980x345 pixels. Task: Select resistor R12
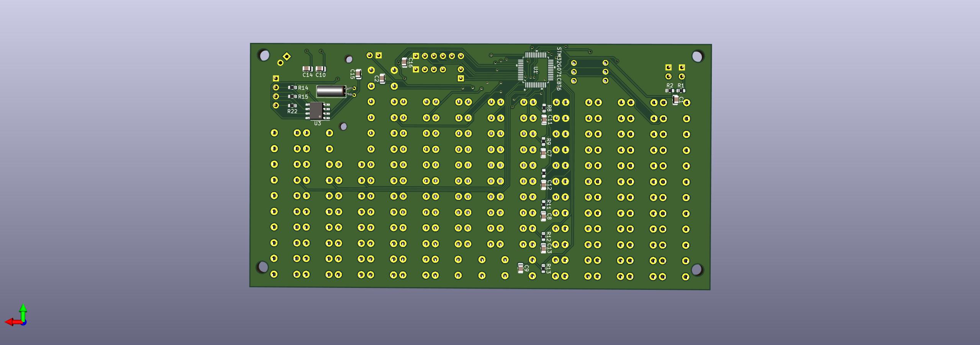(x=543, y=236)
